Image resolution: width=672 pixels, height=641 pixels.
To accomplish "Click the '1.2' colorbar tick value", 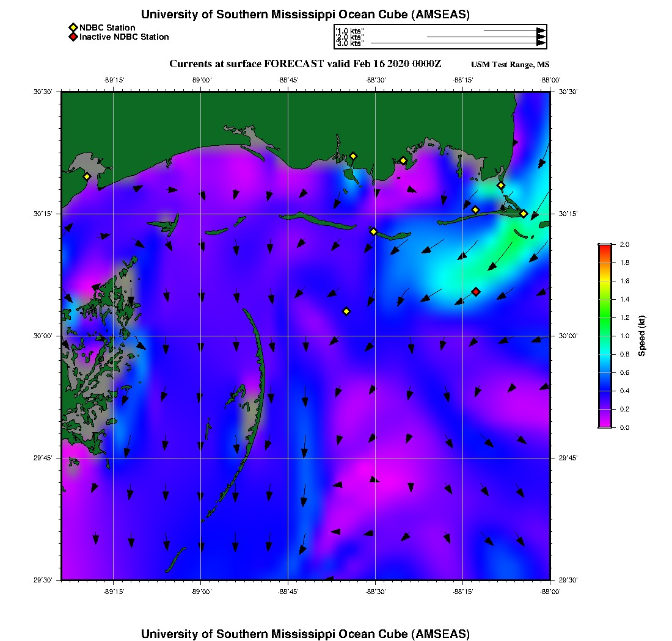I will click(x=624, y=317).
